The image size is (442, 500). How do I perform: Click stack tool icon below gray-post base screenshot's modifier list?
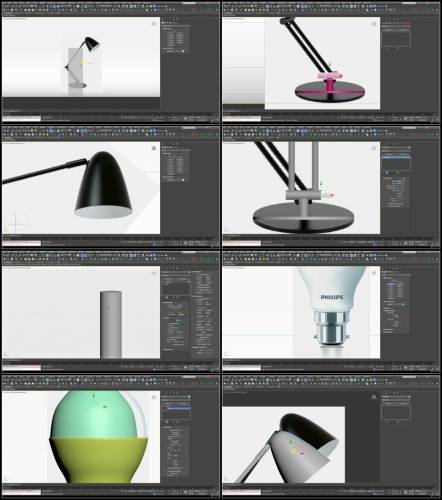(387, 172)
